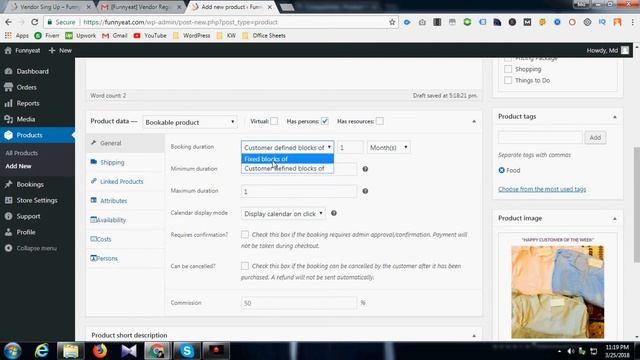Open Dashboard in WordPress sidebar
Screen dimensions: 640x360
(x=32, y=71)
